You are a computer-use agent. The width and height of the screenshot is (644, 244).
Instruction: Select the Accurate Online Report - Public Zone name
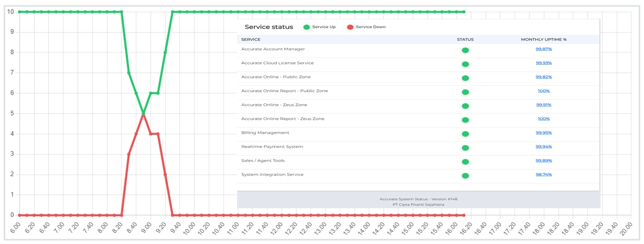(284, 91)
